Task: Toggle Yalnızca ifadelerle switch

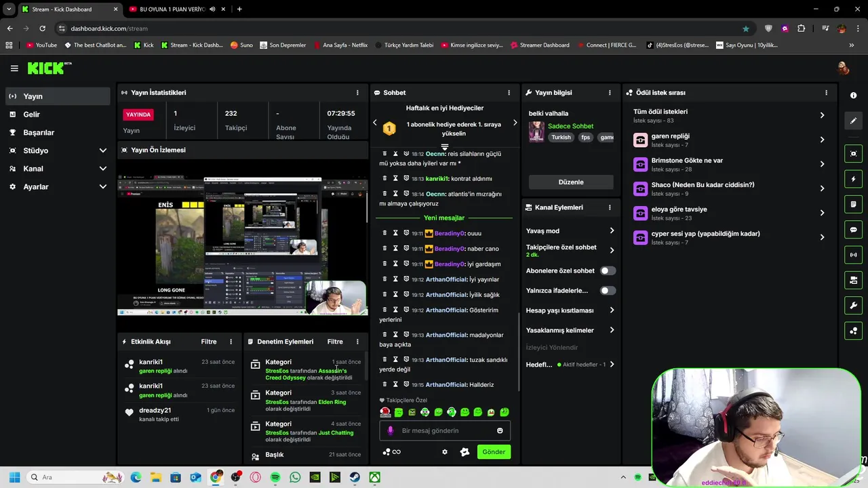Action: pyautogui.click(x=608, y=290)
